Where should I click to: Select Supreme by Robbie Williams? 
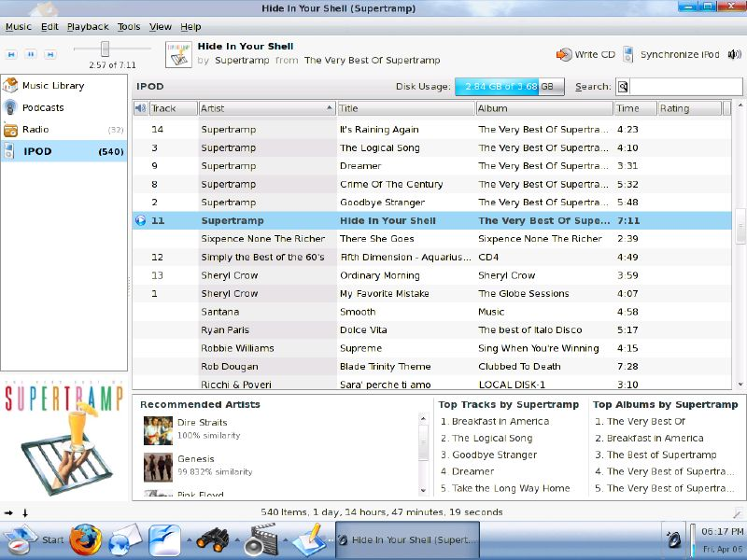tap(431, 348)
